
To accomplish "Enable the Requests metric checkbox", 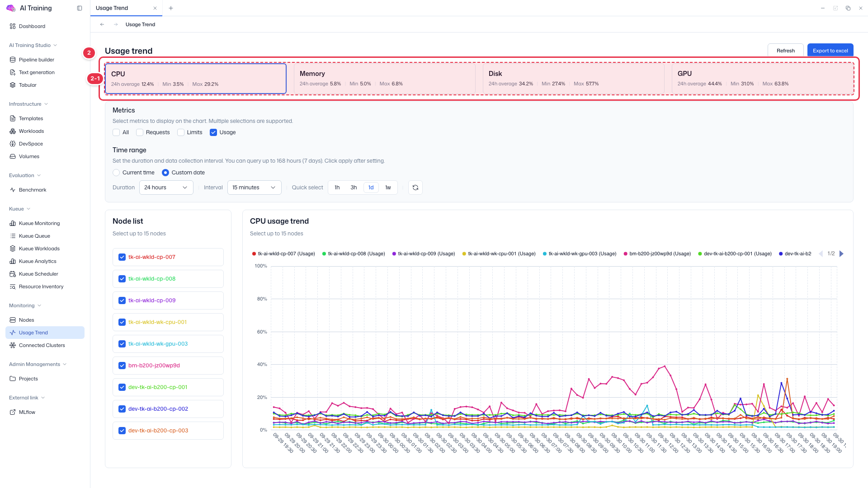I will (140, 132).
